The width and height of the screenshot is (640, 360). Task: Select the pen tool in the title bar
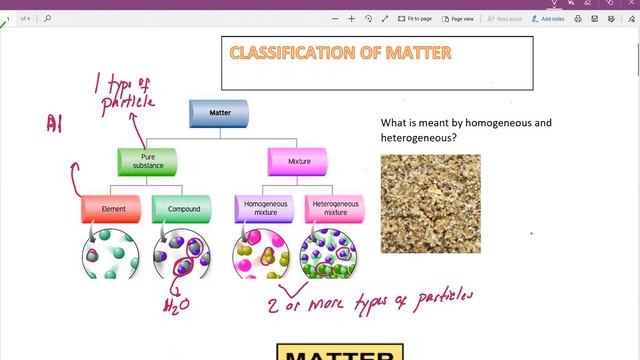tap(554, 3)
